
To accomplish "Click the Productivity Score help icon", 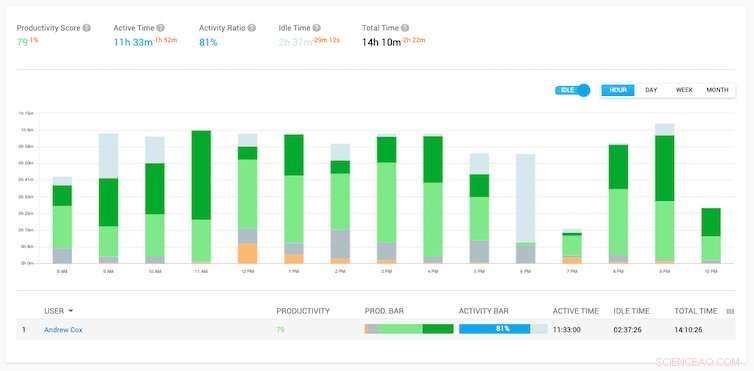I will (87, 28).
